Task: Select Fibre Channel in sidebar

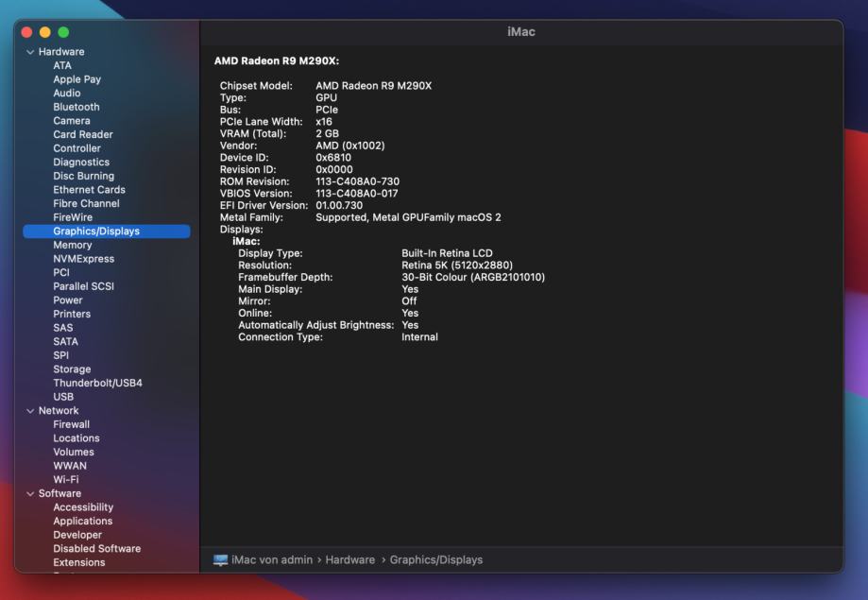Action: (86, 204)
